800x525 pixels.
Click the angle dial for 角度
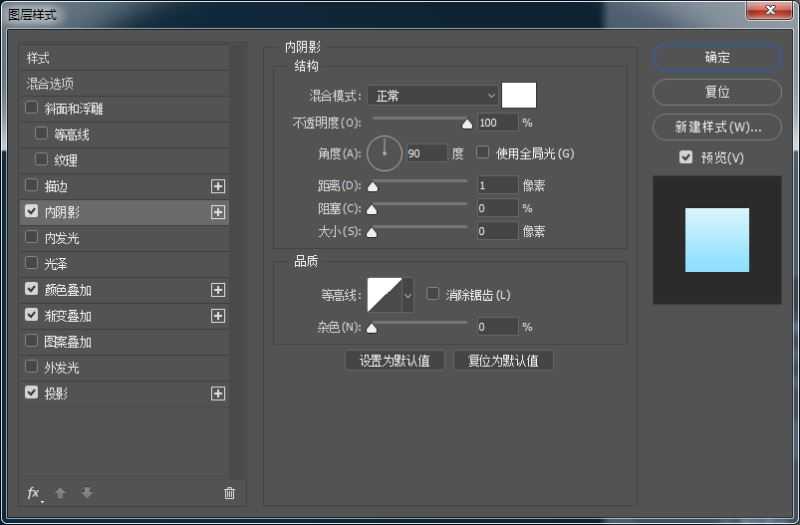(x=384, y=153)
